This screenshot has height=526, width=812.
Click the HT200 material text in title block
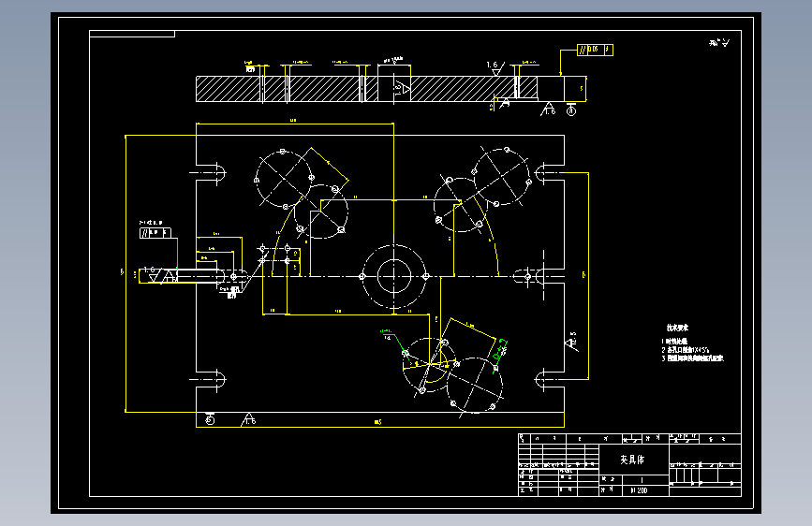[639, 490]
